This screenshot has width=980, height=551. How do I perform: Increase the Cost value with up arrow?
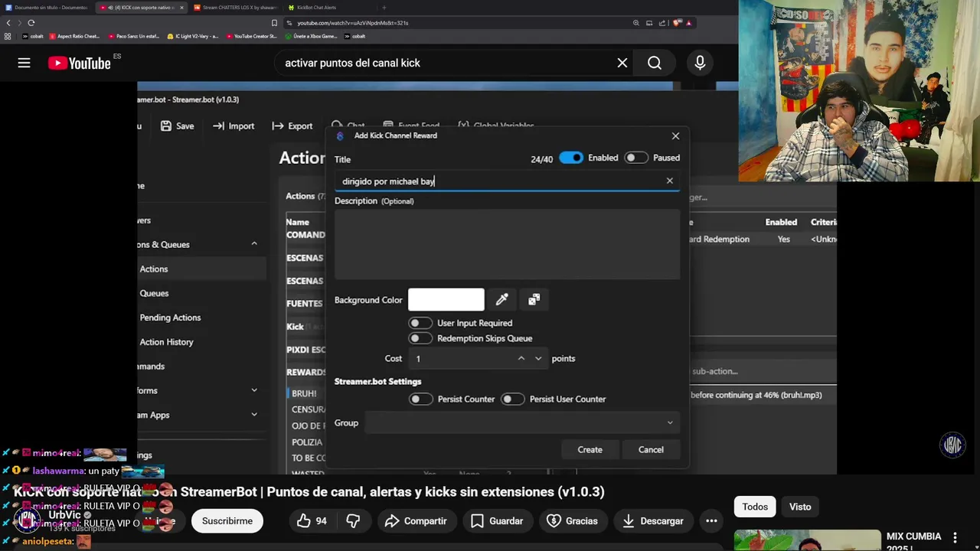click(x=521, y=358)
